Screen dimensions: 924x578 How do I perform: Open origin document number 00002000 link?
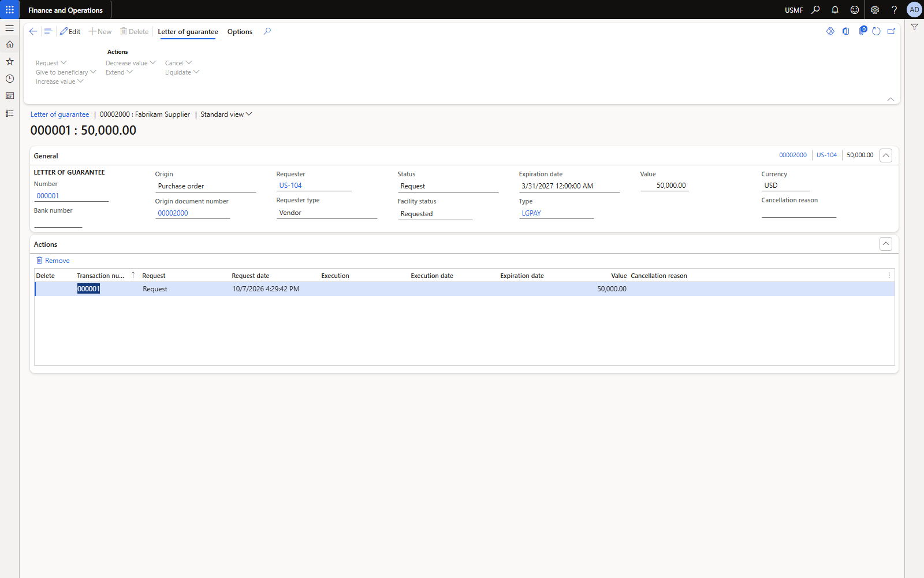pos(173,213)
